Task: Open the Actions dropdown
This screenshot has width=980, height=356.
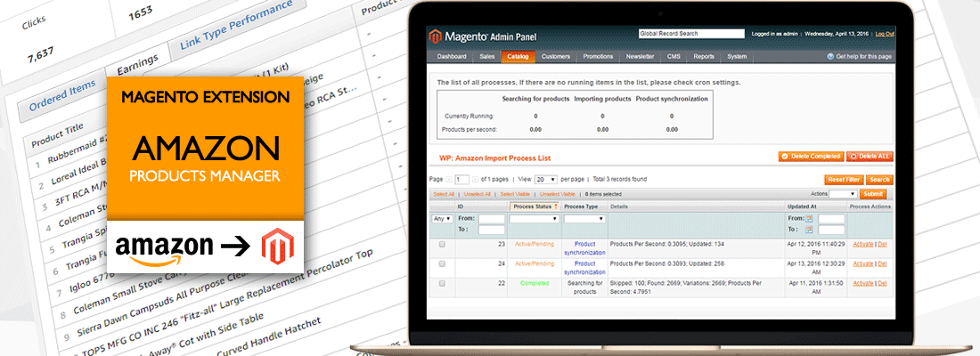Action: point(843,194)
